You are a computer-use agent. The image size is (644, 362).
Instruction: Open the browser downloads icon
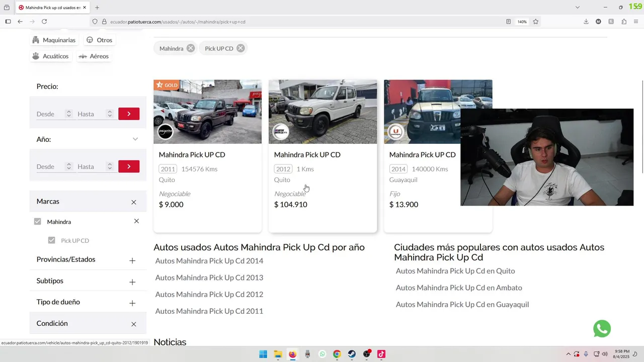pos(586,22)
